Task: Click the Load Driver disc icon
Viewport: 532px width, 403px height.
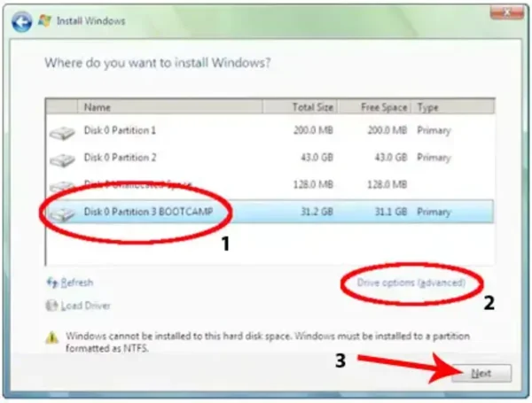Action: 51,306
